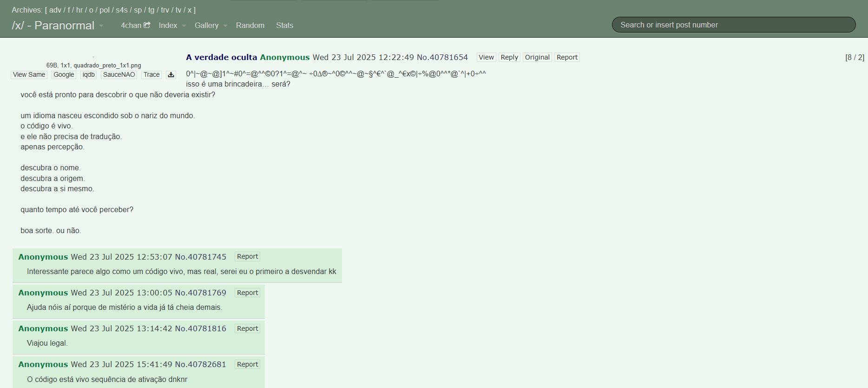Open the /f/ archive link
This screenshot has width=868, height=388.
(69, 10)
